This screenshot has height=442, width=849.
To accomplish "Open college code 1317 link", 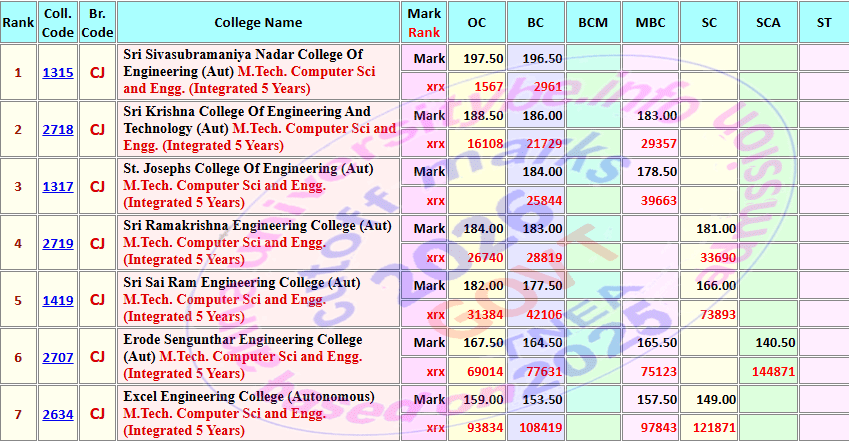I will click(x=58, y=186).
